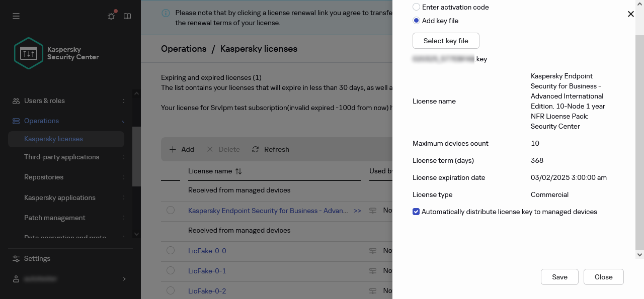Screen dimensions: 644x299
Task: Open the LicFake-0-1 license link
Action: (x=207, y=271)
